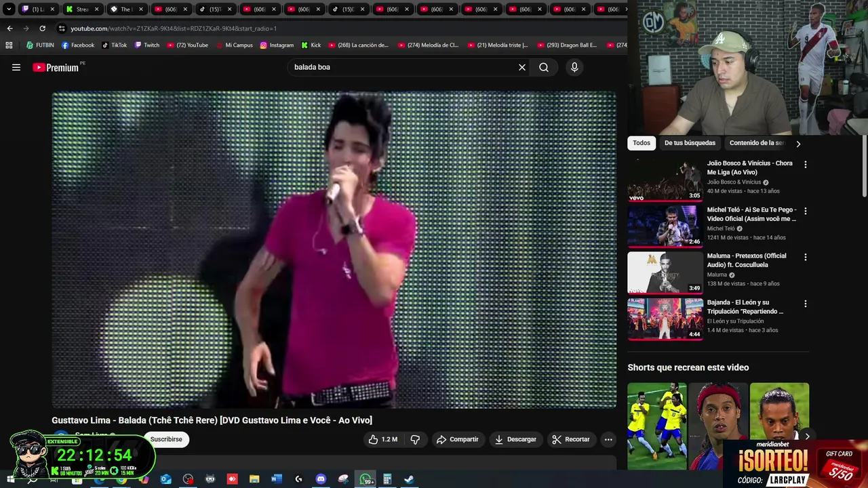The height and width of the screenshot is (488, 868).
Task: Click the Suscribirse button
Action: (x=166, y=439)
